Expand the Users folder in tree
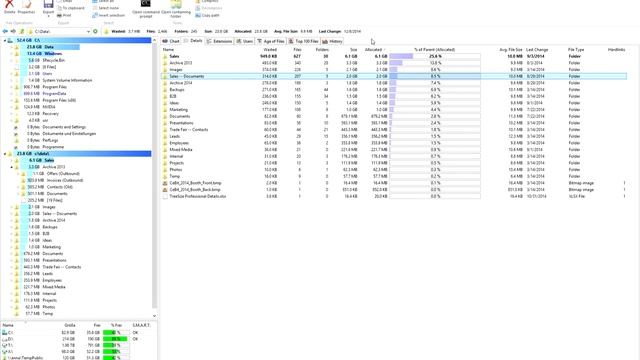The height and width of the screenshot is (360, 640). [11, 73]
